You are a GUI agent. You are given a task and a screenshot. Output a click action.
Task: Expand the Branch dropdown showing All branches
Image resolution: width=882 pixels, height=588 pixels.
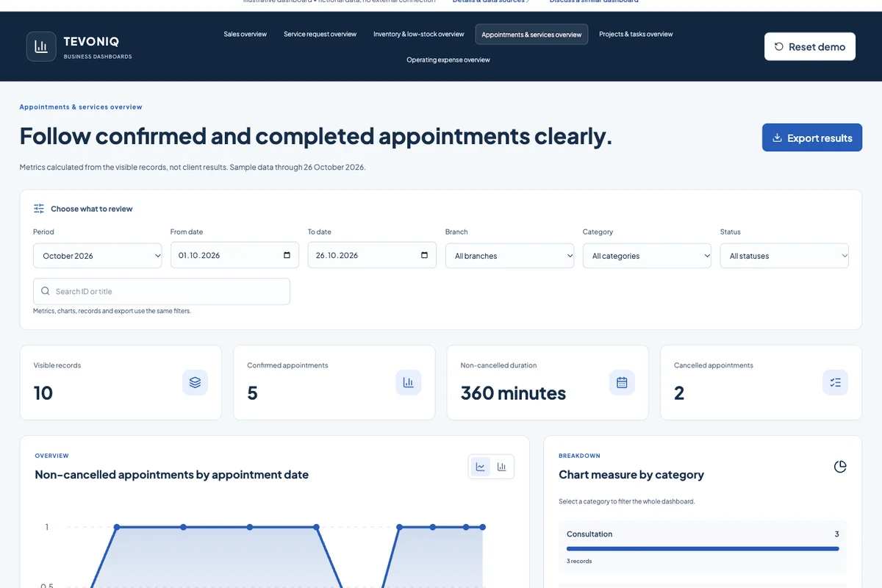(510, 256)
